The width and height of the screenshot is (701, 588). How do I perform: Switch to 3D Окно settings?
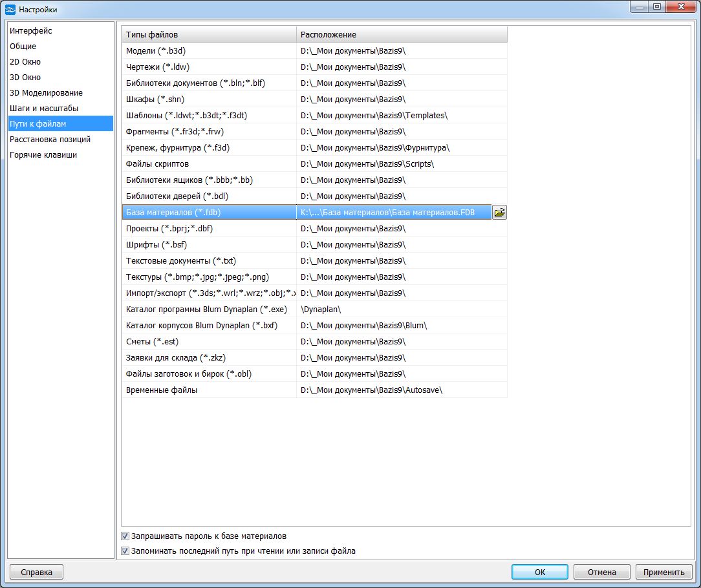(x=60, y=78)
